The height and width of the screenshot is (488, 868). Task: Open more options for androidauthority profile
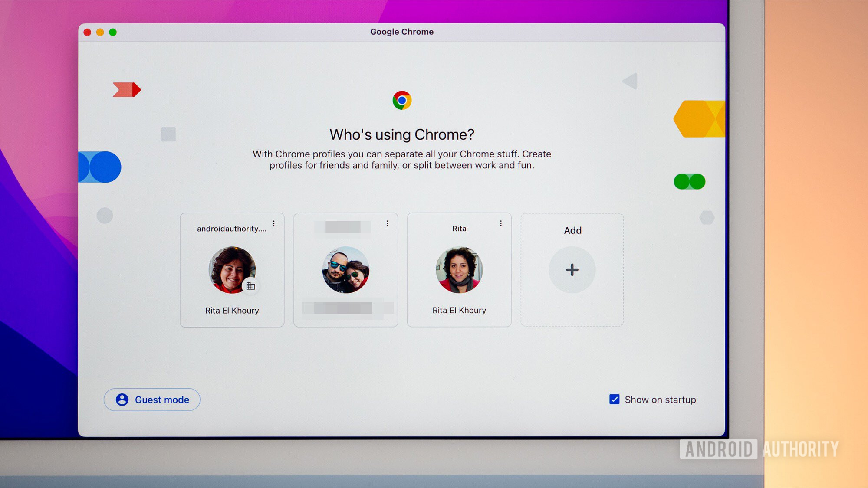click(x=274, y=223)
